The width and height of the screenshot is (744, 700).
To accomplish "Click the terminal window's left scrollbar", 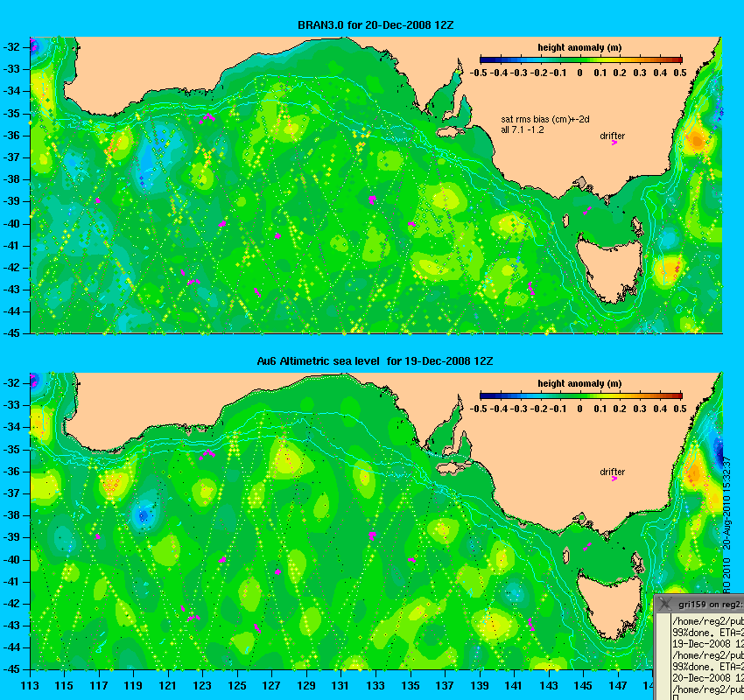I will click(x=663, y=657).
